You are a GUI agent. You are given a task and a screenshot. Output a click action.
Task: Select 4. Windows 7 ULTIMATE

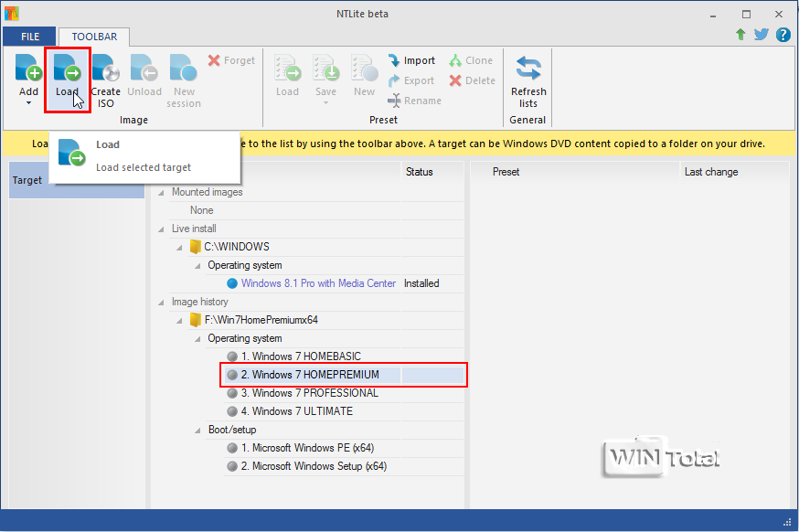coord(297,411)
